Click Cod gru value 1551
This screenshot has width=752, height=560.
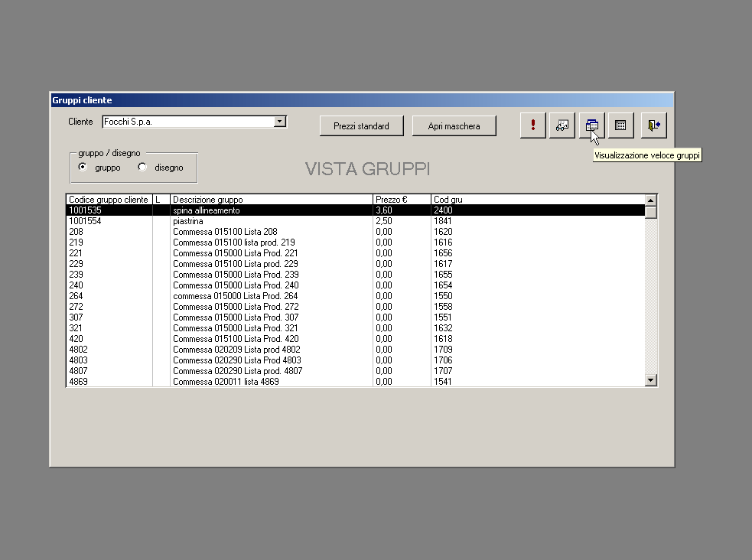[443, 317]
